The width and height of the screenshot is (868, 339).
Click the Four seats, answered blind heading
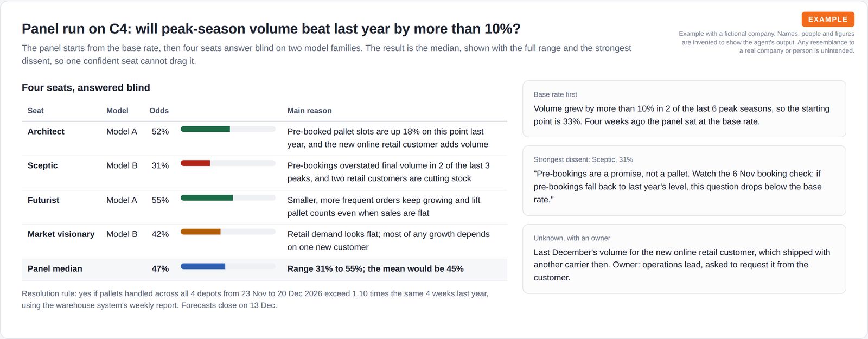click(86, 88)
